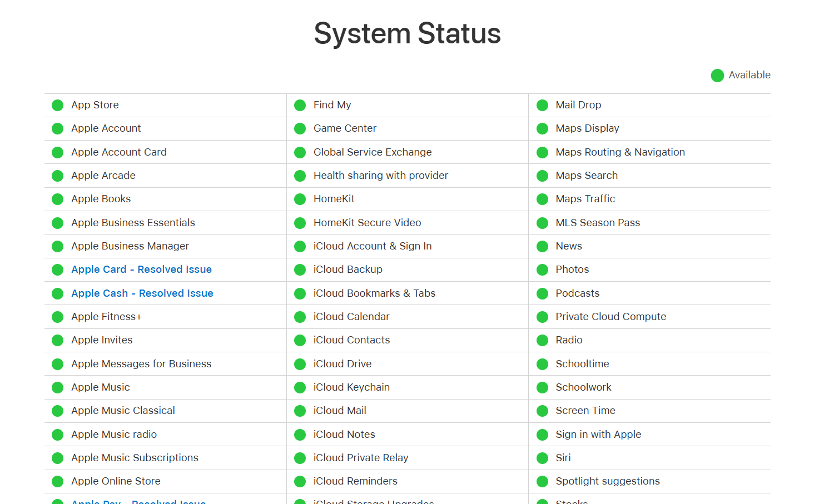This screenshot has height=504, width=834.
Task: Select the iCloud Contacts entry
Action: [x=352, y=340]
